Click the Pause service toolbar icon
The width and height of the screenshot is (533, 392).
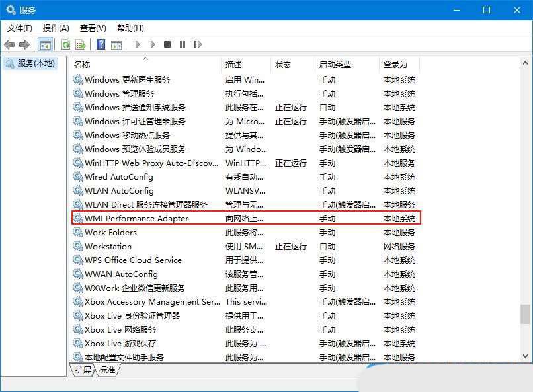(183, 44)
